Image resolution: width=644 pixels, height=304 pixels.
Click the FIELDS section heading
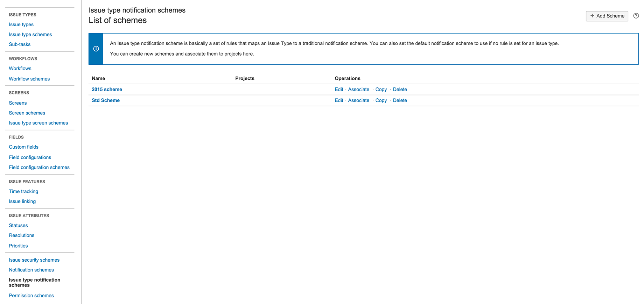16,137
